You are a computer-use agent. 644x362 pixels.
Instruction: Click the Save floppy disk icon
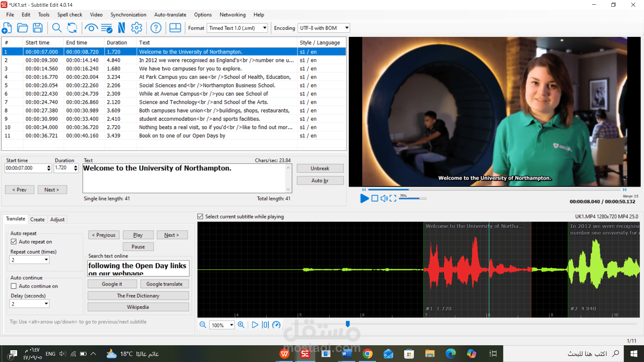(x=38, y=28)
